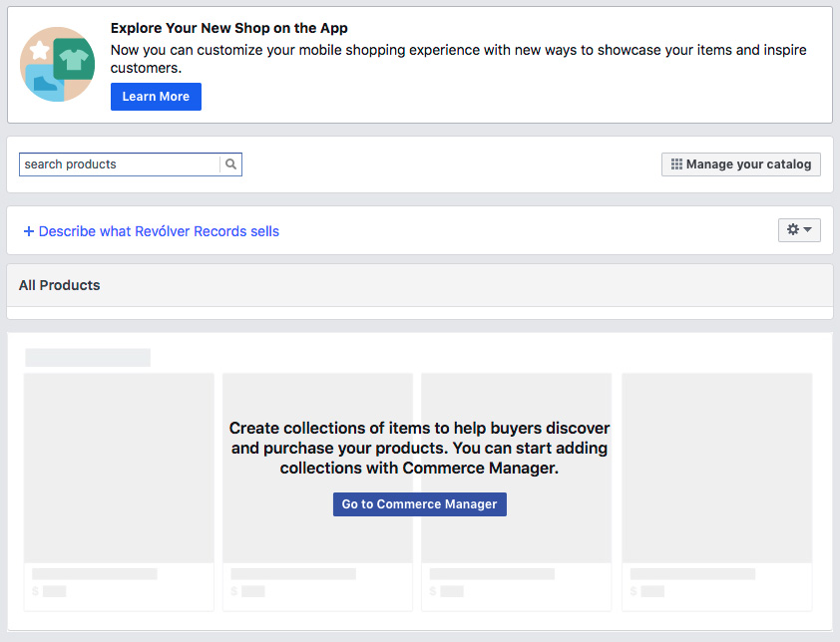
Task: Click the catalog grid icon
Action: (676, 163)
